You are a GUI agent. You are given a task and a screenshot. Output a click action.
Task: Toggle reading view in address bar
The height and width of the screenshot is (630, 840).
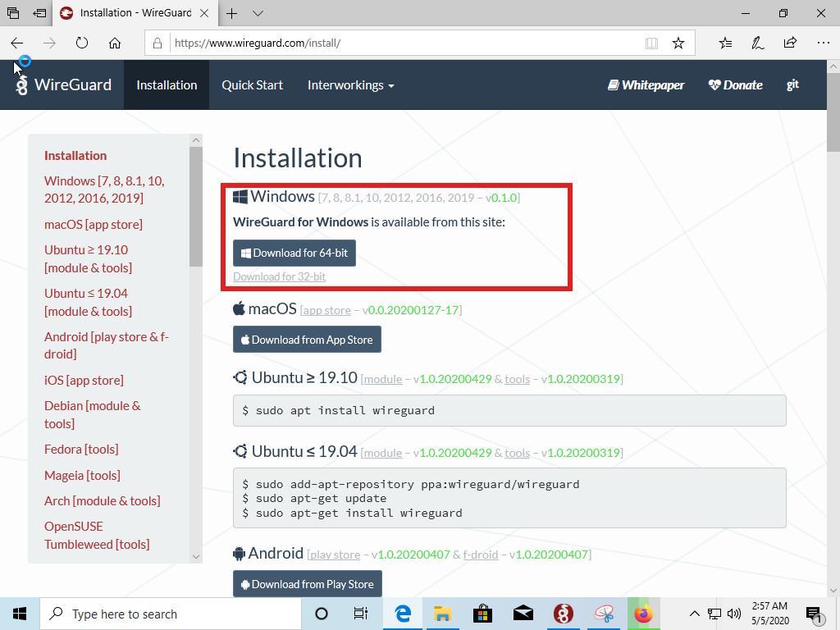[x=651, y=43]
